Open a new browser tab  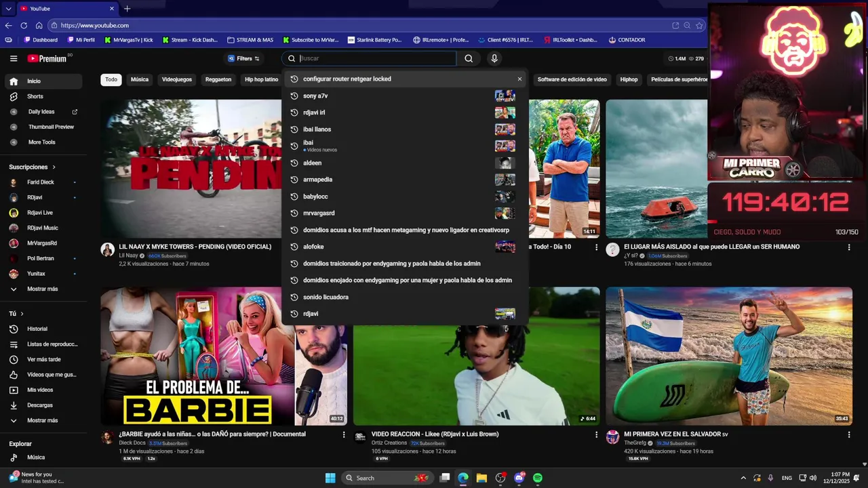(x=127, y=9)
